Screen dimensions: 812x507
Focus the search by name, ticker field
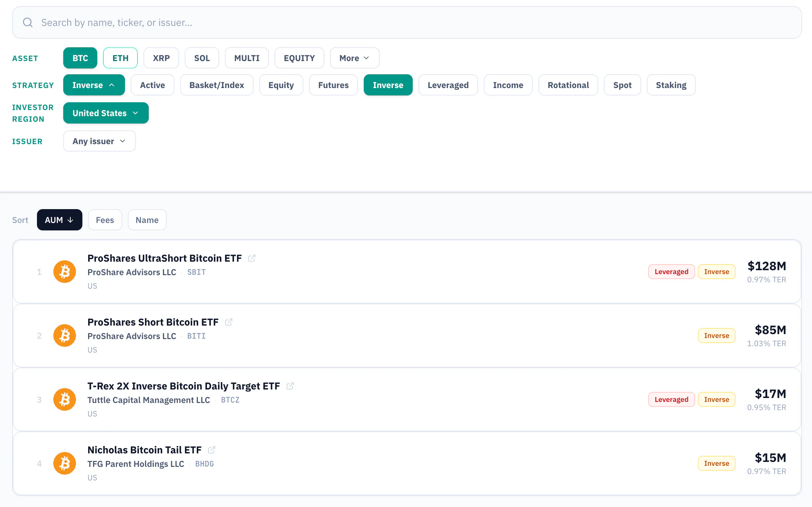pyautogui.click(x=407, y=22)
